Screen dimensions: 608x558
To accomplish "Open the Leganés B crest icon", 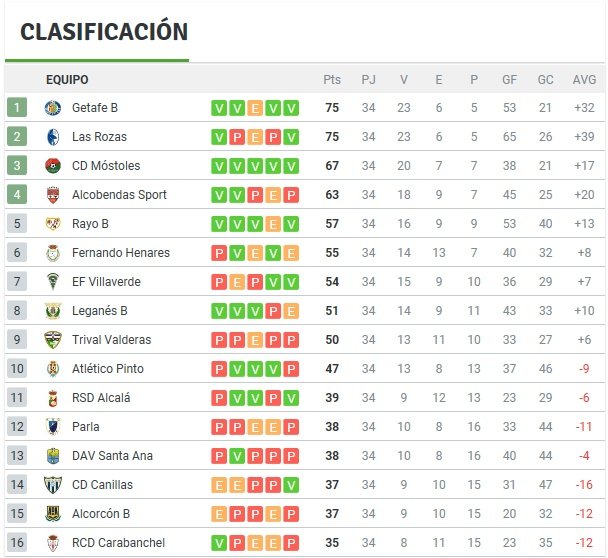I will [x=53, y=311].
